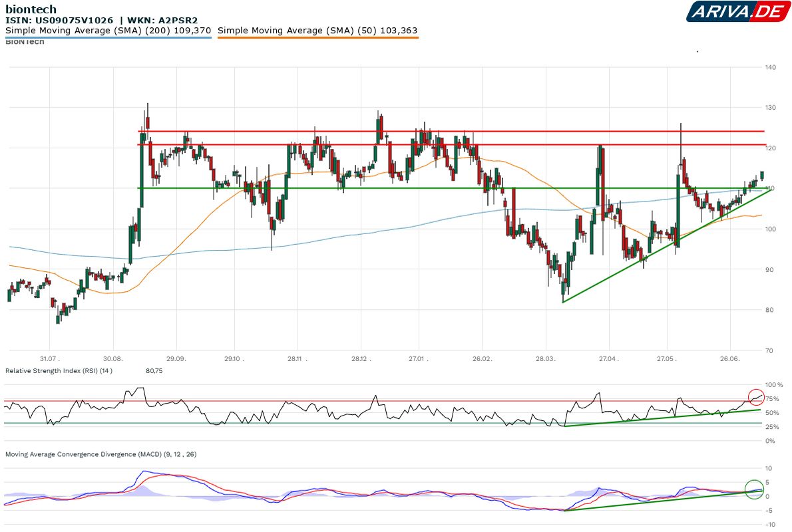
Task: Click the 28.12. date label
Action: tap(361, 359)
